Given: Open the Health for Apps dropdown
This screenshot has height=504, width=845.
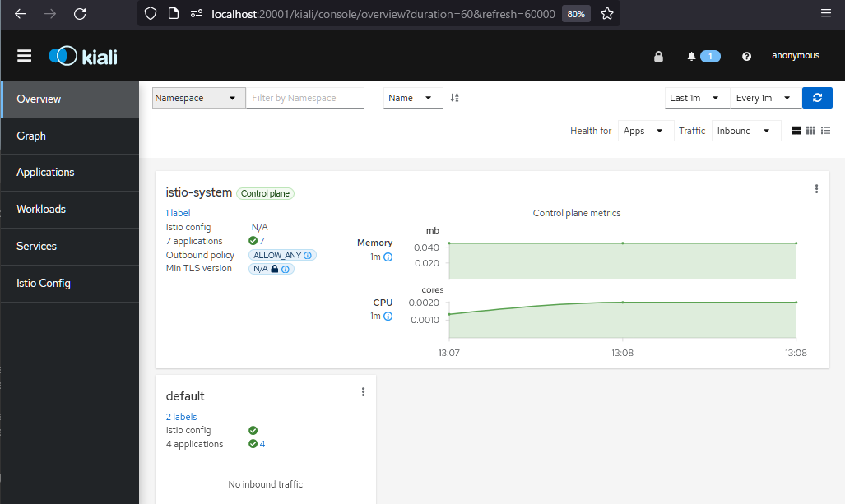Looking at the screenshot, I should tap(645, 131).
